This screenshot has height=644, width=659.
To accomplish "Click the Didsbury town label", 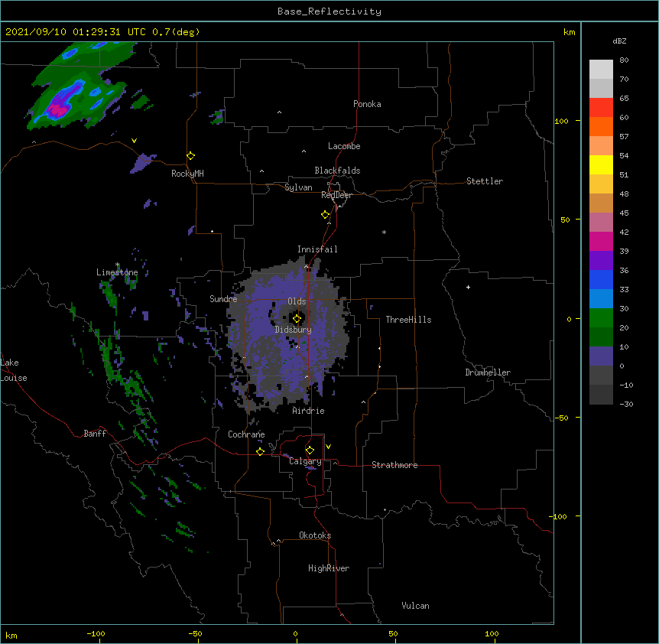I will coord(294,330).
